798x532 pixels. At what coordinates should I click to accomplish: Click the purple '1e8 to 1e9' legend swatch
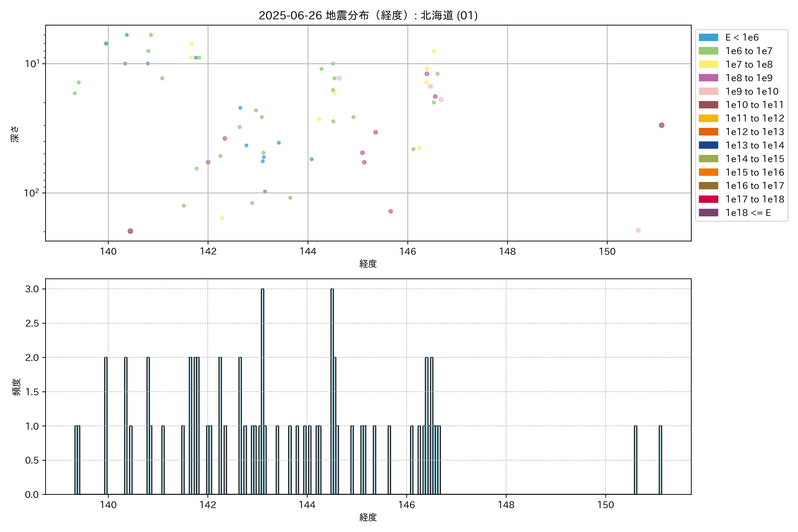(x=708, y=78)
